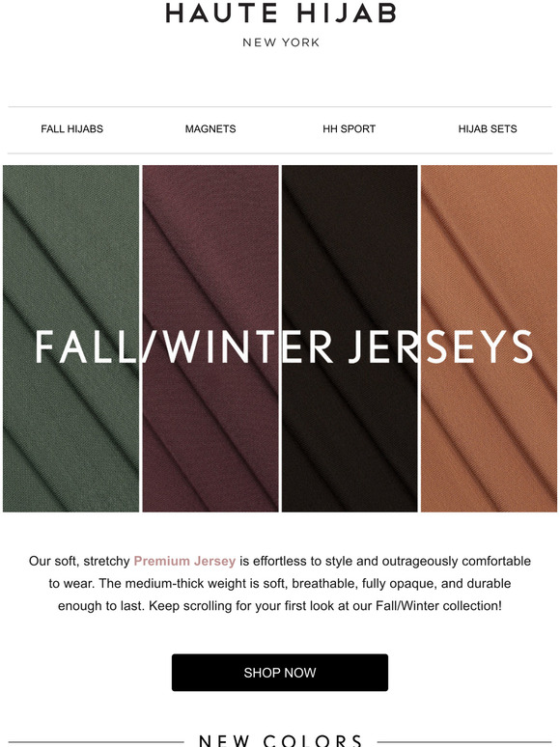Open the HH Sport navigation link
The height and width of the screenshot is (747, 560).
tap(349, 128)
